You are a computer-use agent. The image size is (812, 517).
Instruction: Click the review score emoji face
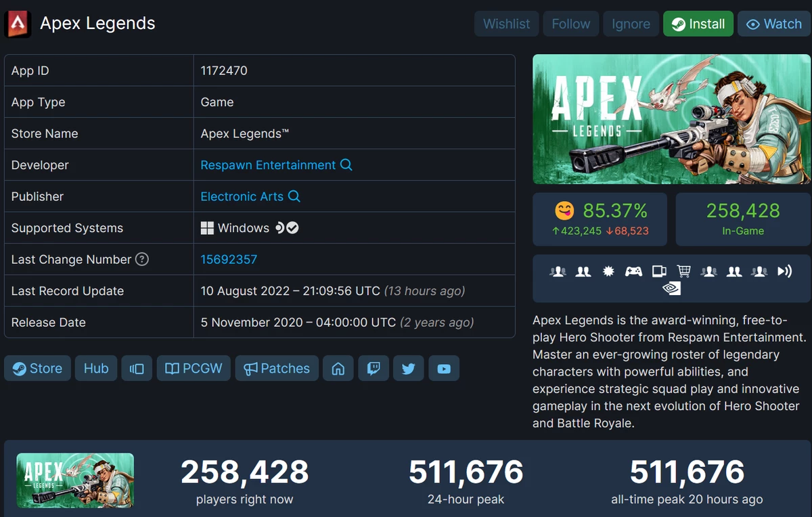[x=564, y=210]
